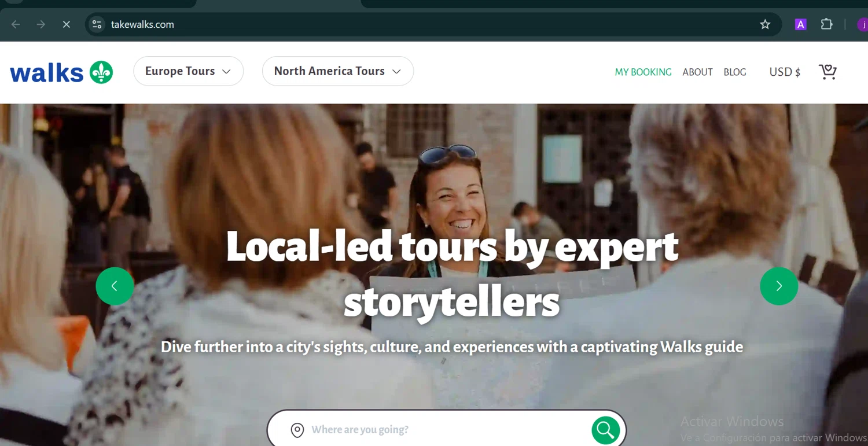This screenshot has width=868, height=446.
Task: Stop page loading in browser toolbar
Action: coord(66,24)
